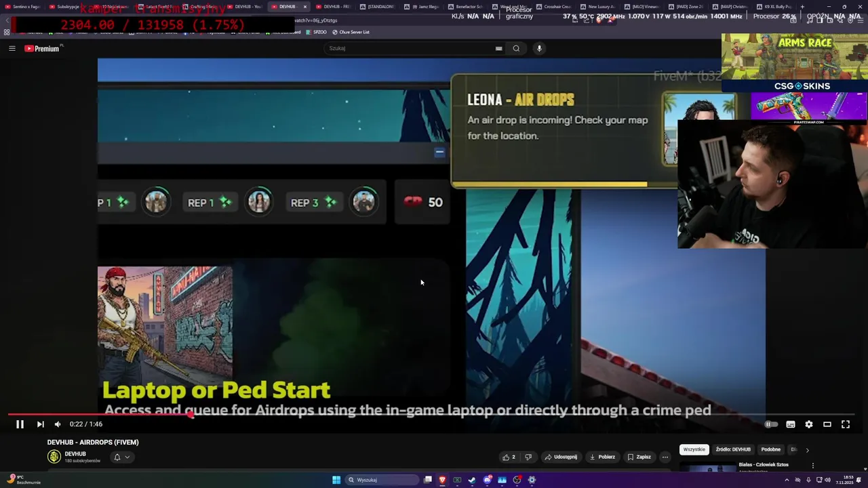Image resolution: width=868 pixels, height=488 pixels.
Task: Click the taskbar Wyszukaj search box
Action: point(383,480)
